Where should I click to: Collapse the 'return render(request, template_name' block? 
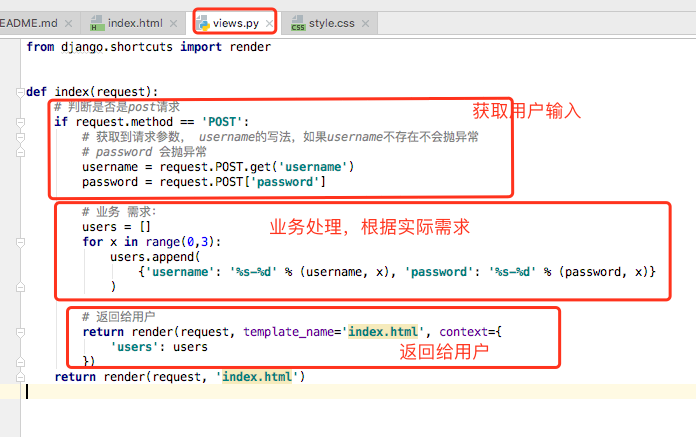[20, 332]
